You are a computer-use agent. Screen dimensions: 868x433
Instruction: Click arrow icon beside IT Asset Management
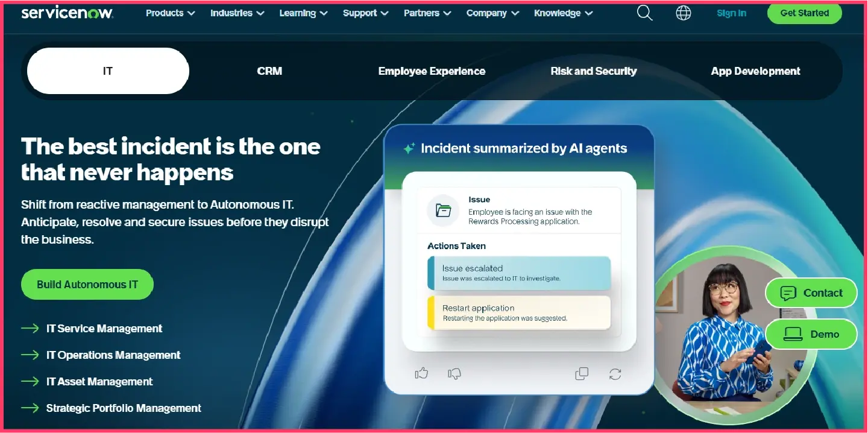point(30,382)
